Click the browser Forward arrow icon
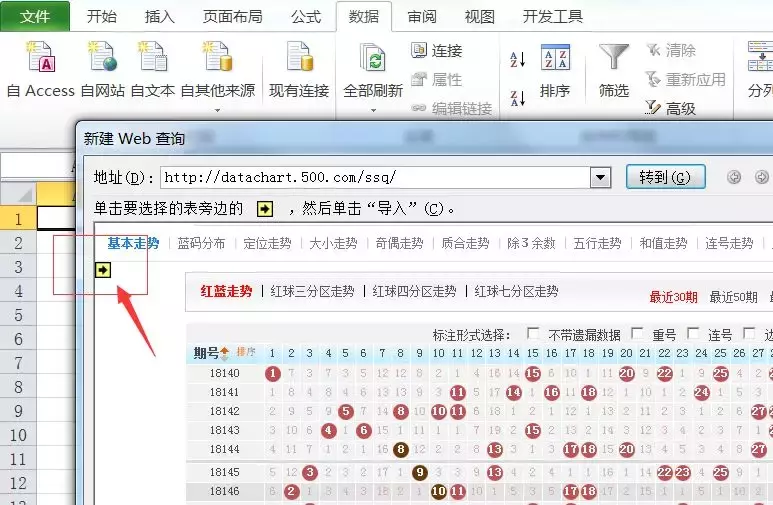 click(762, 177)
